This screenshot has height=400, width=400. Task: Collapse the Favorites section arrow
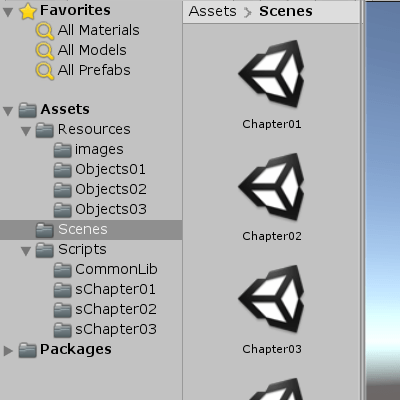click(8, 12)
